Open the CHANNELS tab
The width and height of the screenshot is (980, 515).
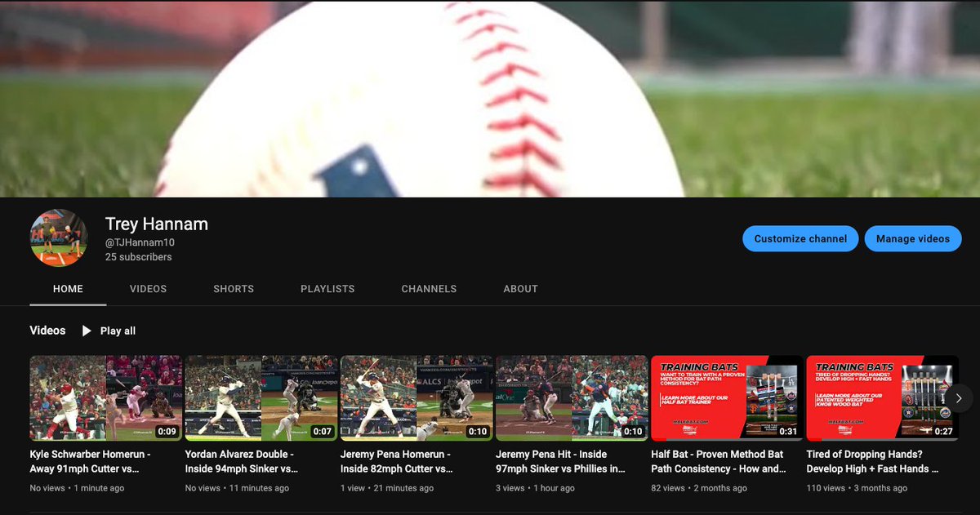coord(429,288)
